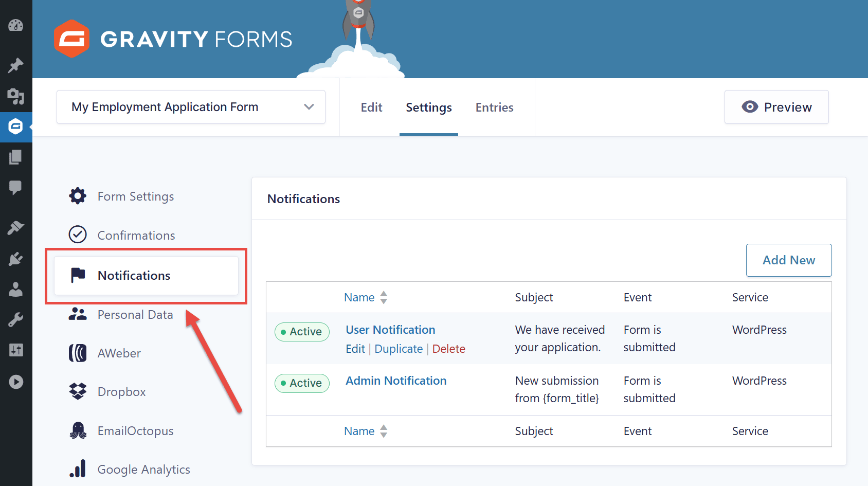Click the Dropbox icon
Image resolution: width=868 pixels, height=486 pixels.
pyautogui.click(x=78, y=391)
